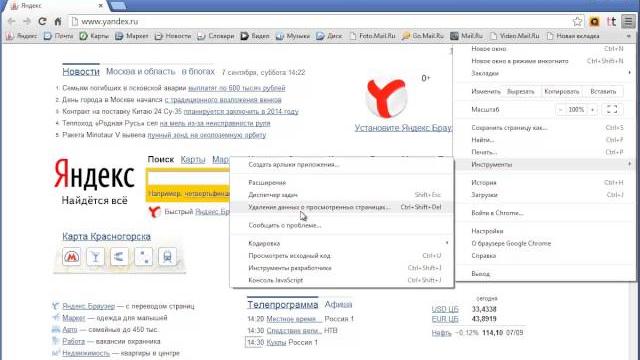This screenshot has height=360, width=640.
Task: Click the Вырезать button
Action: point(520,91)
